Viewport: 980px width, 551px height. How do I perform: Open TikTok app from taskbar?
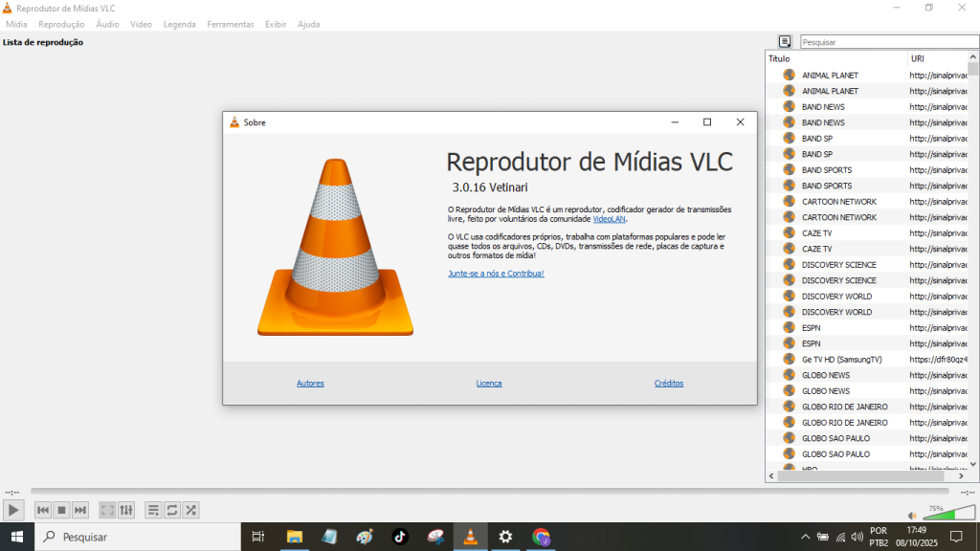[x=400, y=537]
